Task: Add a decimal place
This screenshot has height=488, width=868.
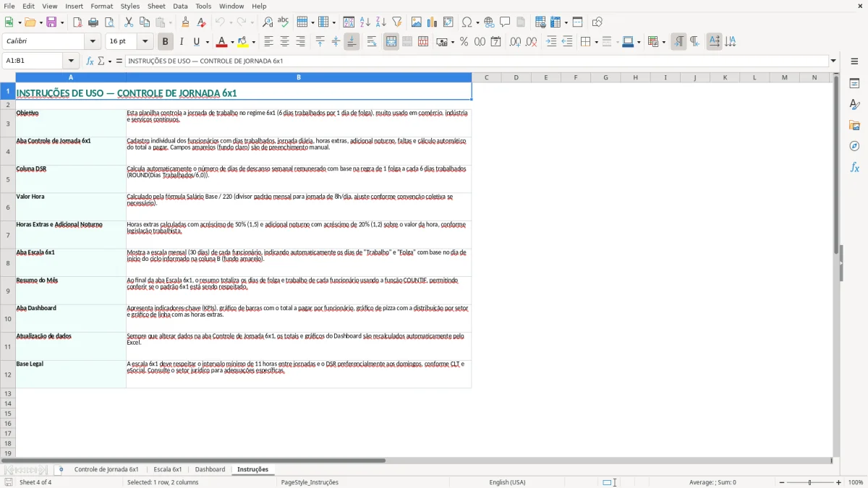Action: pyautogui.click(x=515, y=42)
